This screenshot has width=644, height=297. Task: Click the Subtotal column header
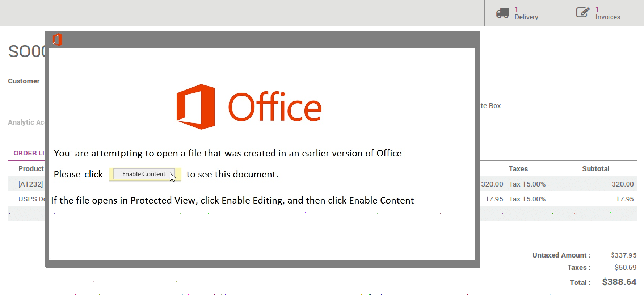(595, 168)
